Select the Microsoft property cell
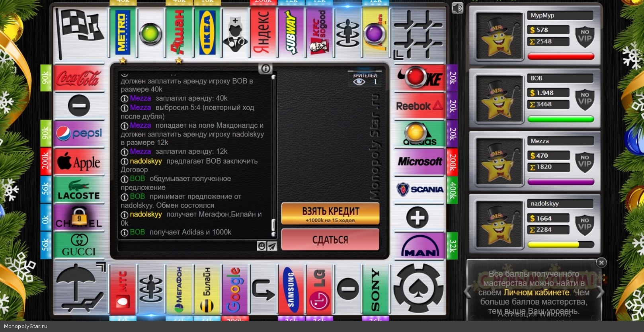This screenshot has width=644, height=332. [x=420, y=162]
